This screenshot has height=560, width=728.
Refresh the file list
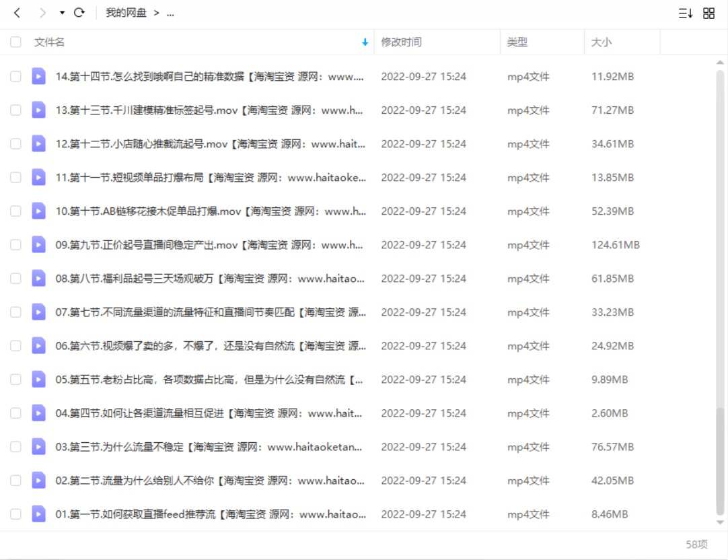tap(79, 13)
